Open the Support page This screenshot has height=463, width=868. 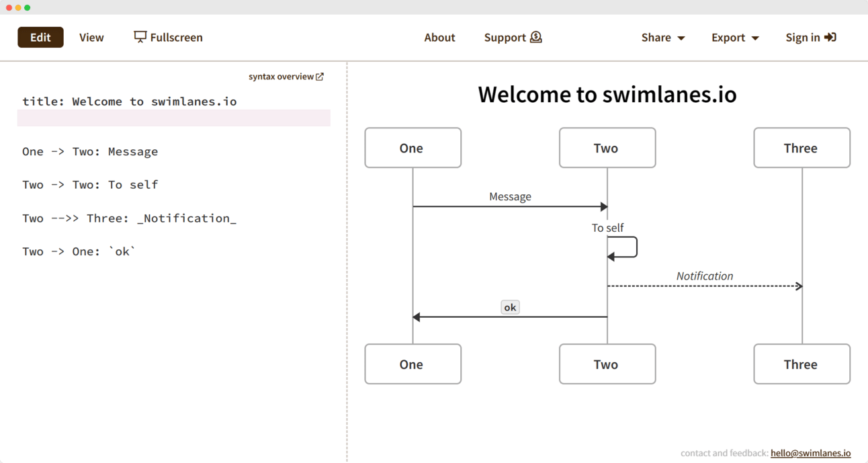(513, 38)
